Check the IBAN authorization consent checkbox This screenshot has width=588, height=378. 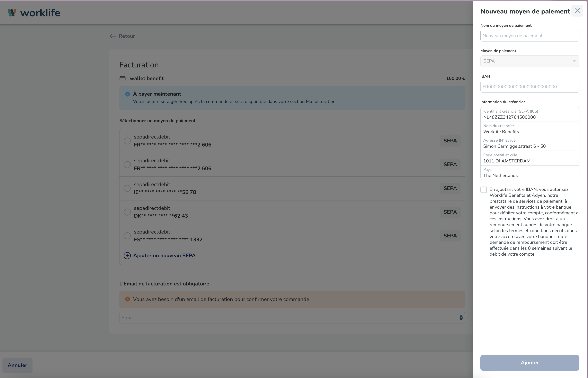pyautogui.click(x=484, y=190)
